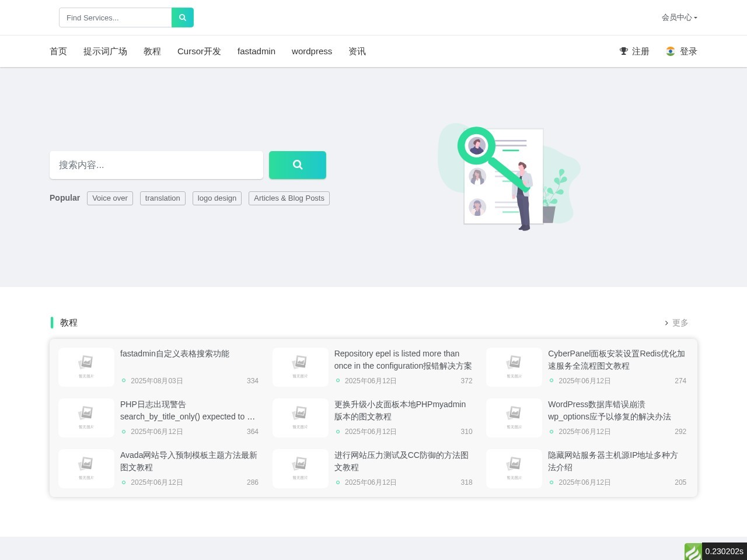Click the 登录 link
Viewport: 747px width, 560px height.
click(x=688, y=51)
